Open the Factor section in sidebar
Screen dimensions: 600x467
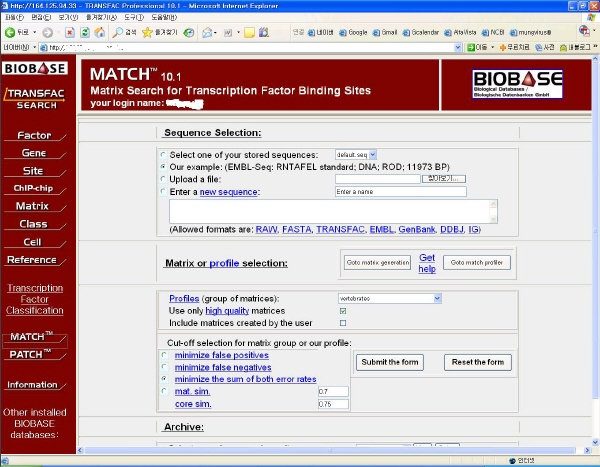pyautogui.click(x=34, y=135)
